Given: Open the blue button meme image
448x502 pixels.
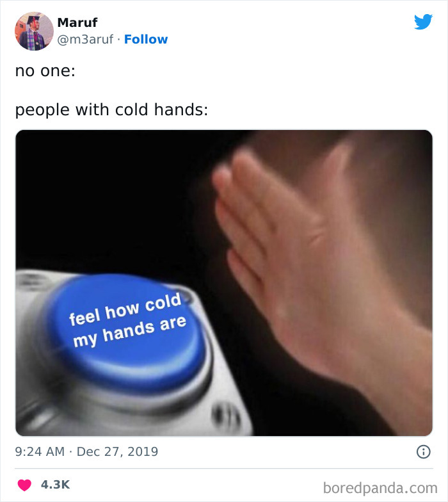Looking at the screenshot, I should coord(224,283).
